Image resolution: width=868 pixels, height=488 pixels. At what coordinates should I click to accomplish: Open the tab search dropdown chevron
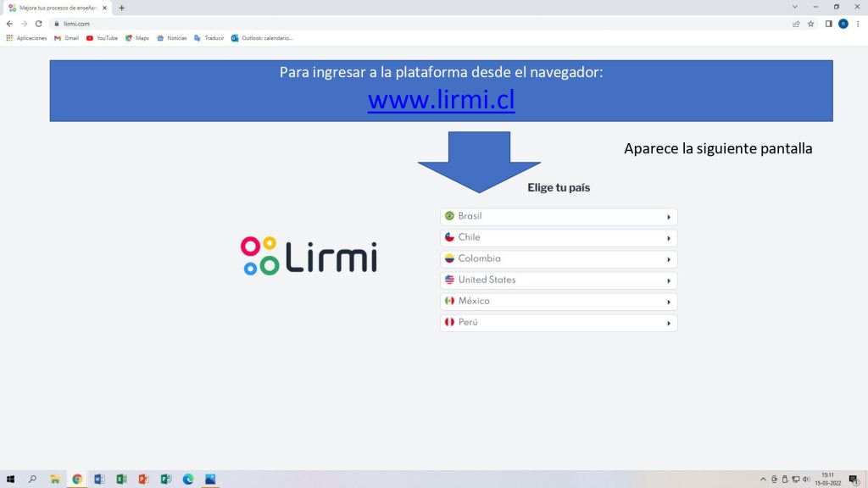[x=794, y=7]
